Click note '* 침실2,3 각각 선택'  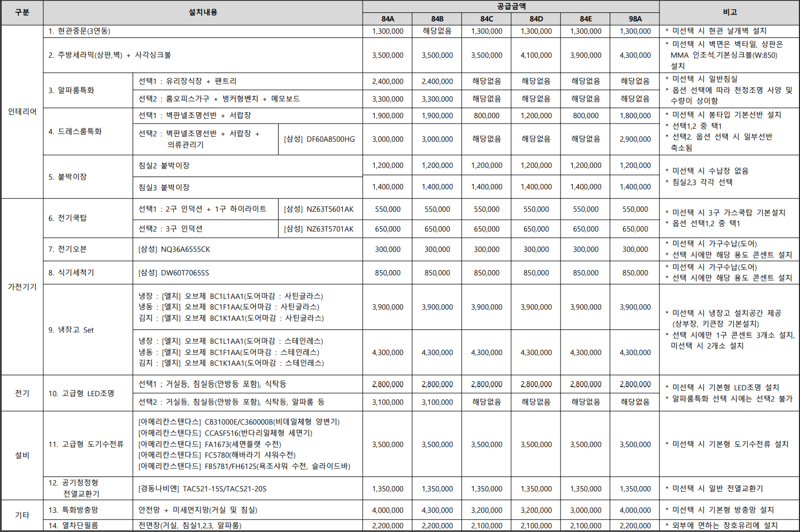699,182
